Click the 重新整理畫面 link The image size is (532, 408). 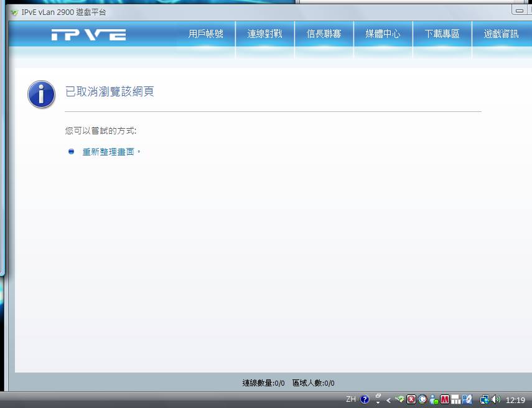(x=109, y=152)
